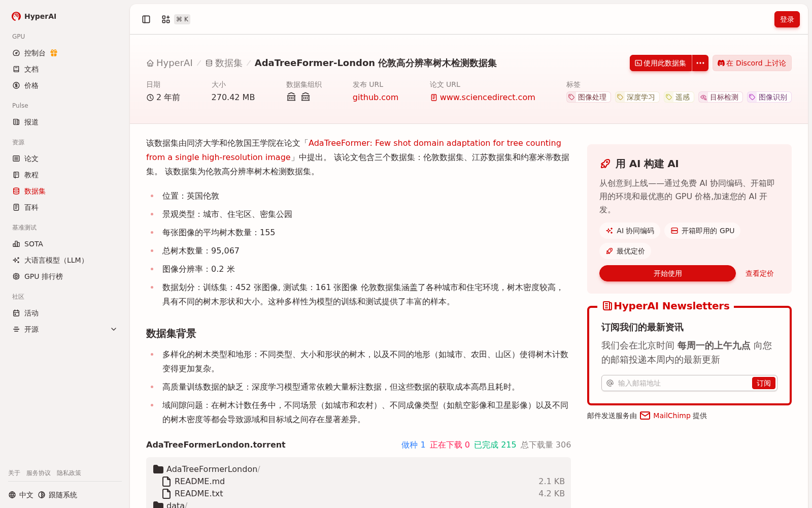Click the 关于 about link
Image resolution: width=812 pixels, height=508 pixels.
pos(14,473)
